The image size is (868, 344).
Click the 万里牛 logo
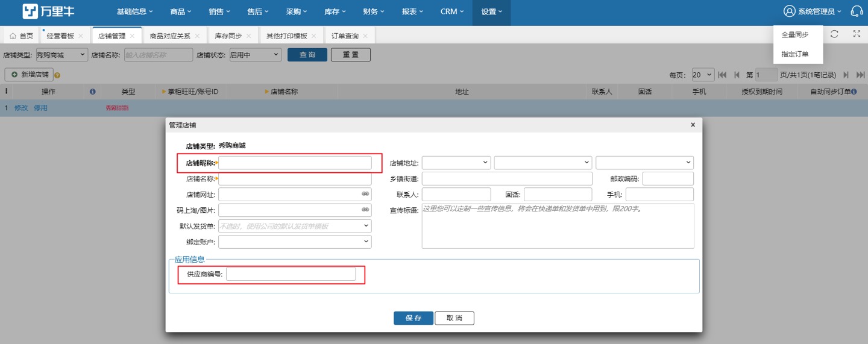click(49, 11)
